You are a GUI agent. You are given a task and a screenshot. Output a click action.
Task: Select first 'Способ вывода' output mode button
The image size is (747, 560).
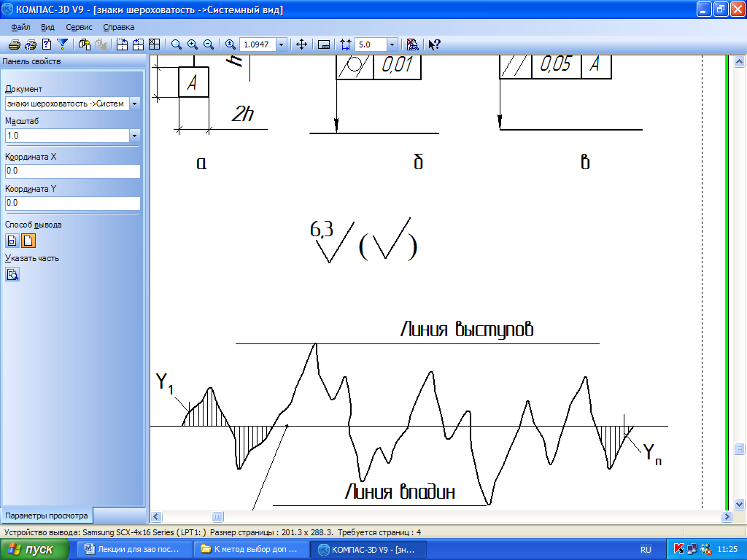(12, 241)
